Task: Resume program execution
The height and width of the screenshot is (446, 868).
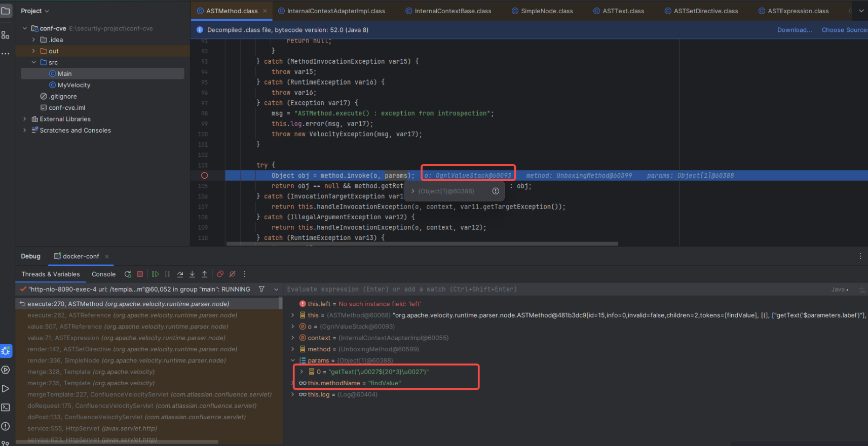Action: [x=155, y=274]
